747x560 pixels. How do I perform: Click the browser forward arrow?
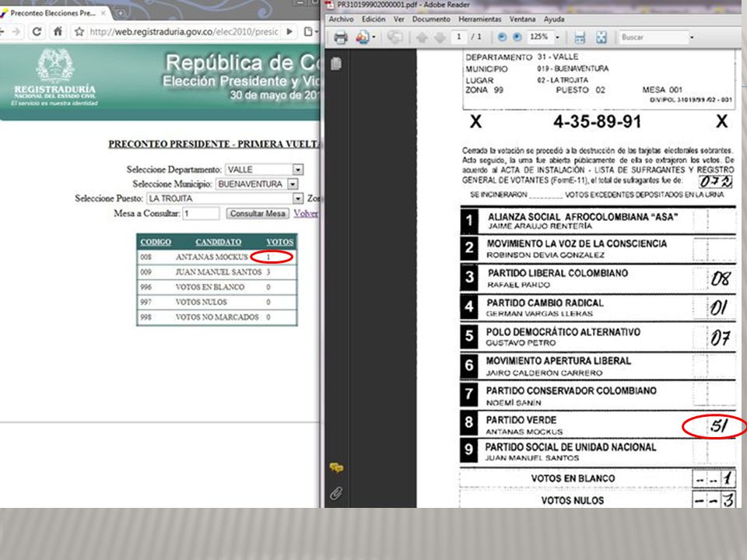coord(16,32)
